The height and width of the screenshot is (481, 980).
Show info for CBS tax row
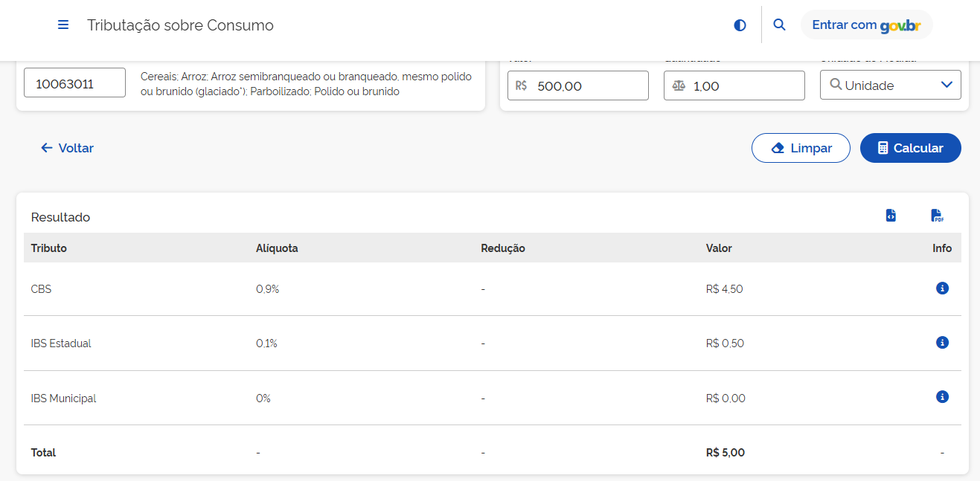click(942, 288)
